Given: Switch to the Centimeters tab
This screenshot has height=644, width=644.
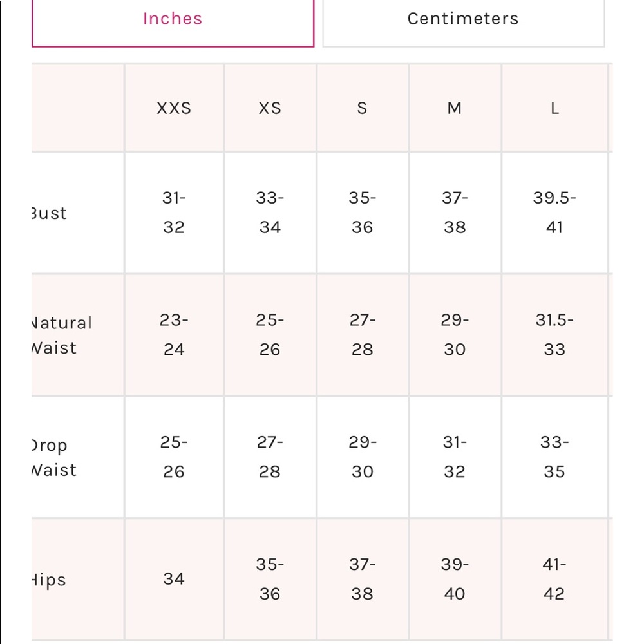Looking at the screenshot, I should pyautogui.click(x=463, y=23).
